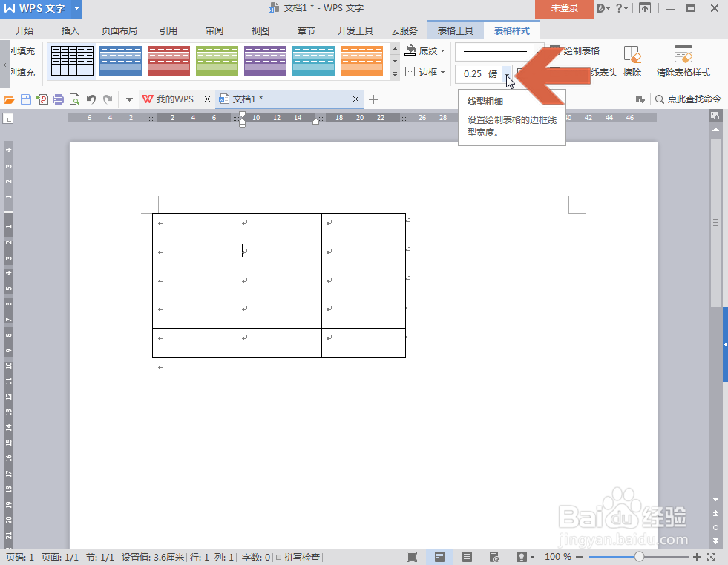Screen dimensions: 728x565
Task: Close the 我的WPS tab
Action: click(207, 99)
